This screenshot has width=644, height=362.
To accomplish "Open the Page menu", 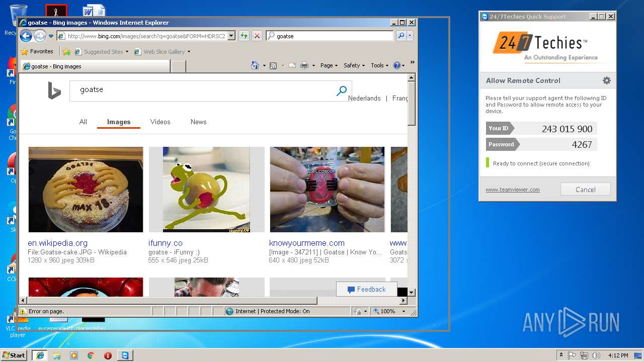I will pyautogui.click(x=329, y=65).
